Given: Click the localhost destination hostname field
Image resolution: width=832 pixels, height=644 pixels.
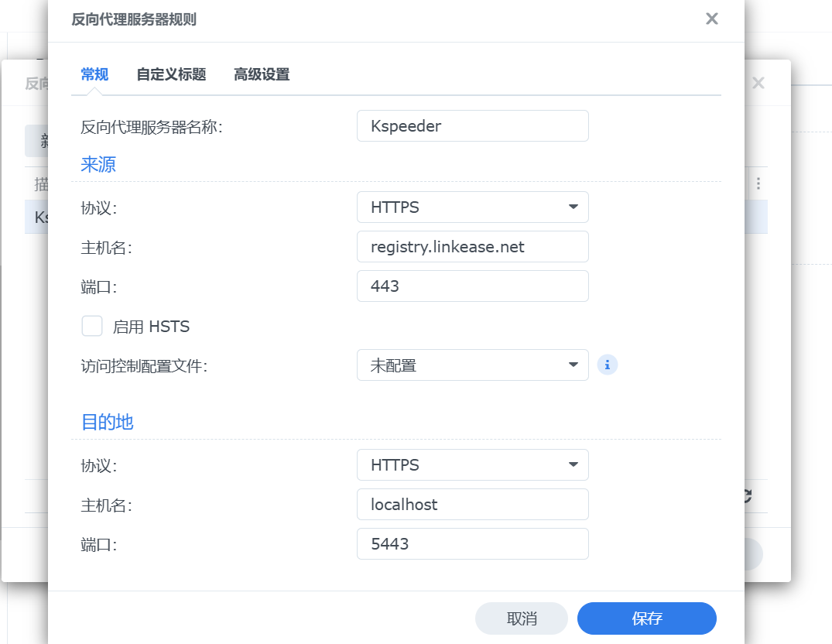Looking at the screenshot, I should coord(472,505).
